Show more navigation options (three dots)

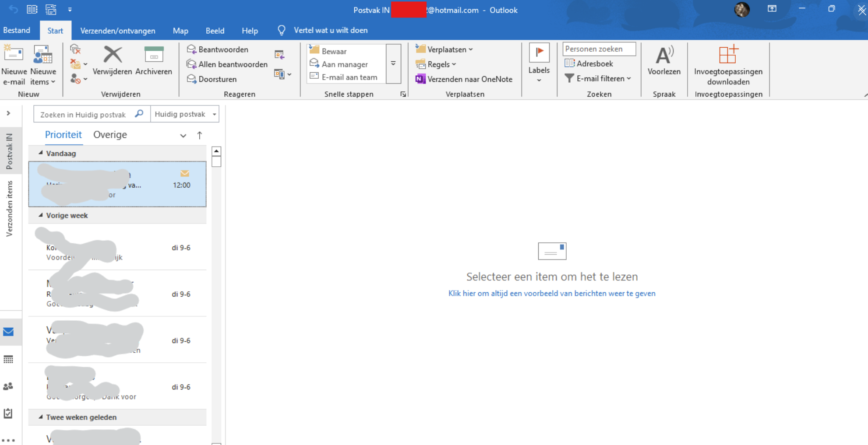click(x=8, y=440)
